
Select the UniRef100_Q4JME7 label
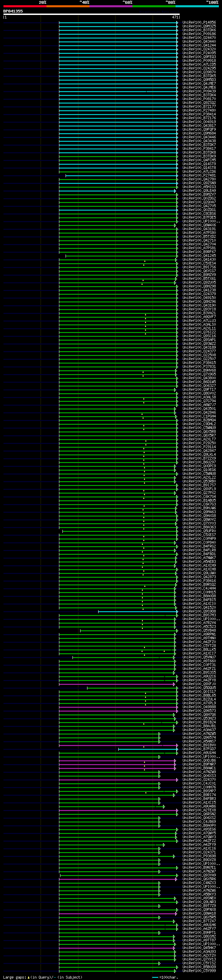coord(199,84)
